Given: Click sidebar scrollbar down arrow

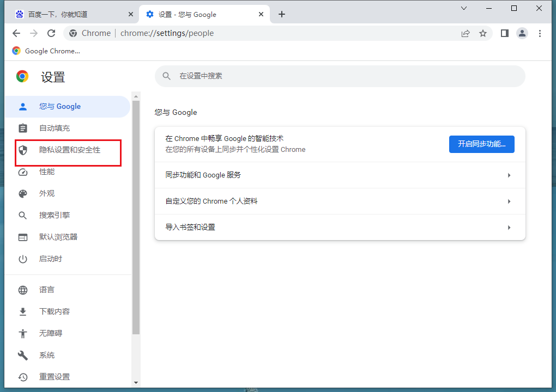Looking at the screenshot, I should [136, 383].
